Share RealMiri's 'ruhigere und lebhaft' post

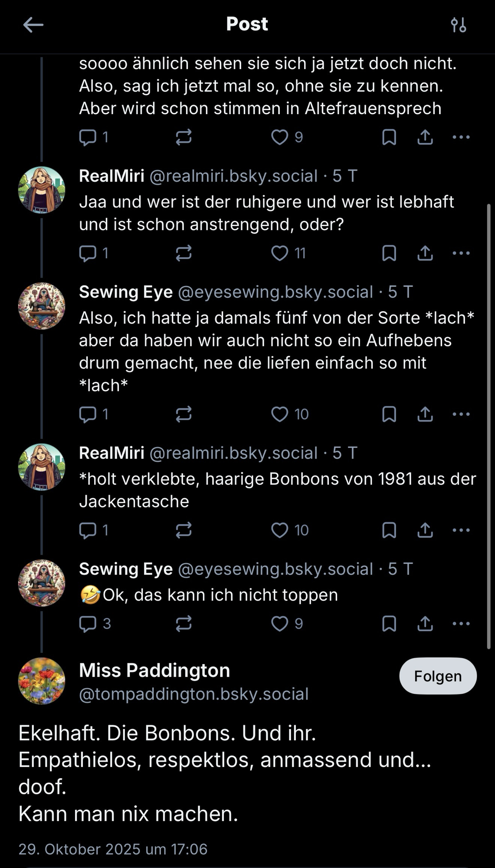(x=425, y=253)
